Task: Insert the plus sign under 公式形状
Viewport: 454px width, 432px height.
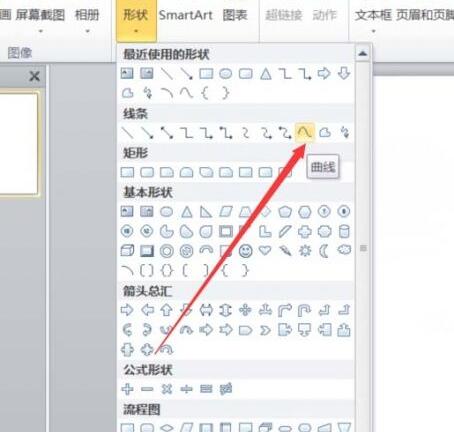Action: [127, 389]
